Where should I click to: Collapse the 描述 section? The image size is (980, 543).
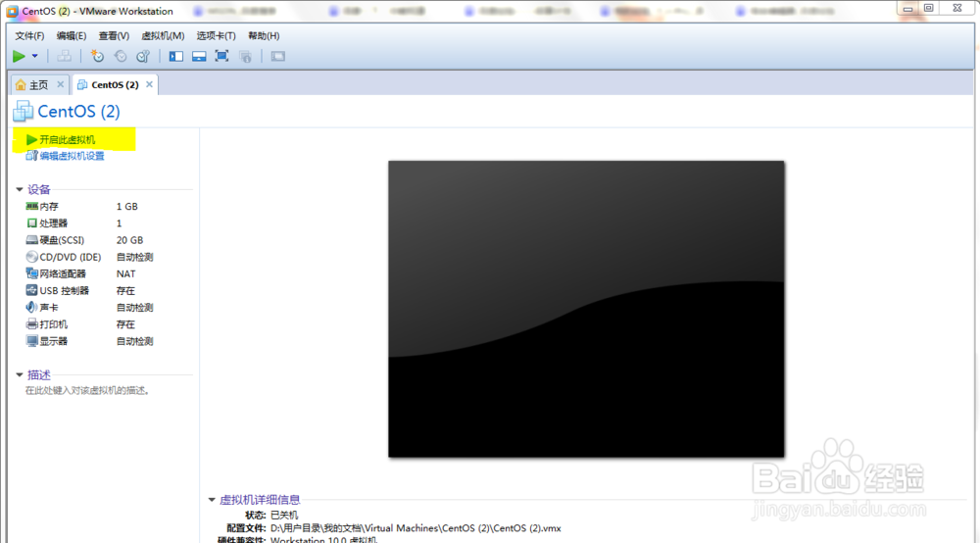(20, 375)
